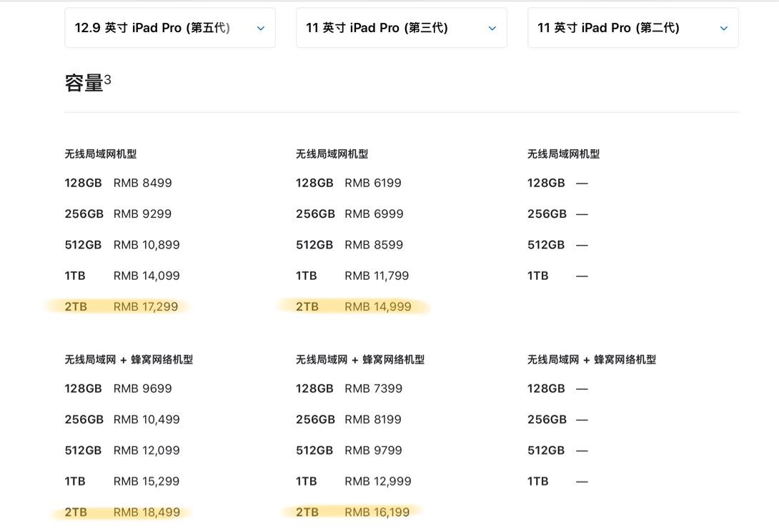
Task: Select the highlighted price RMB 16,199
Action: 377,512
